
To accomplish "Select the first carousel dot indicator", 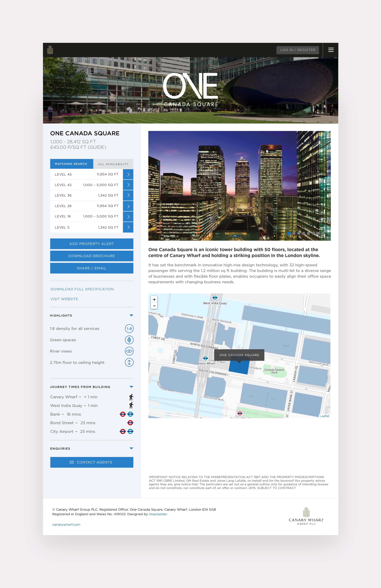I will tap(289, 233).
